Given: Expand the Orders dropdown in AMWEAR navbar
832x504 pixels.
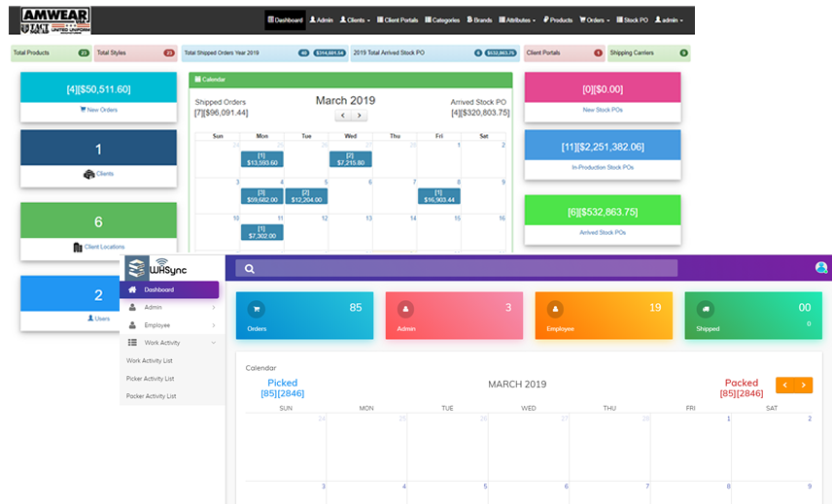Looking at the screenshot, I should tap(594, 20).
